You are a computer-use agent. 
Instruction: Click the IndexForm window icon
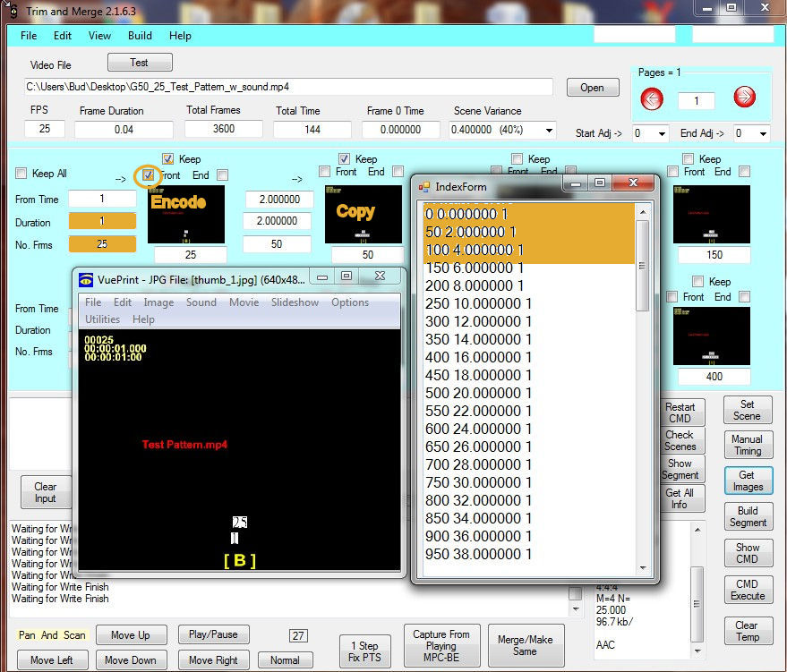(x=424, y=187)
